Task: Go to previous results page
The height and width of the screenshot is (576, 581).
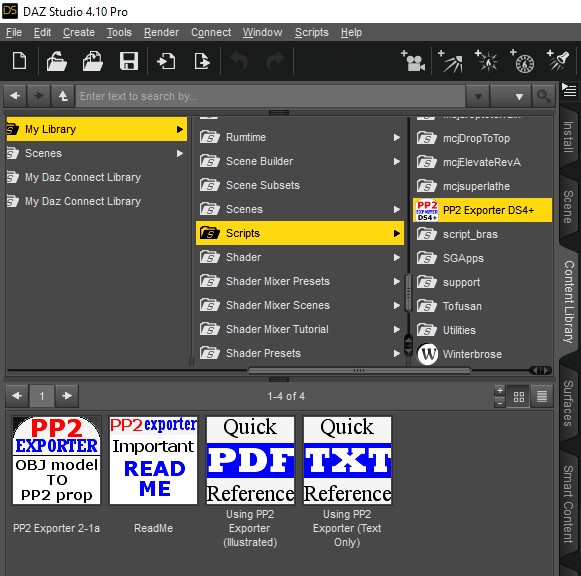Action: [17, 396]
